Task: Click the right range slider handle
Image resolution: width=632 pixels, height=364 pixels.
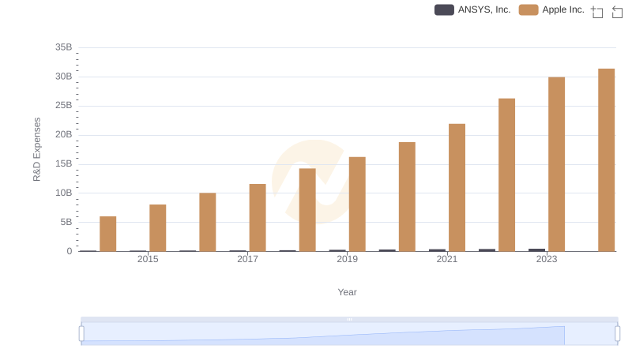Action: [617, 334]
